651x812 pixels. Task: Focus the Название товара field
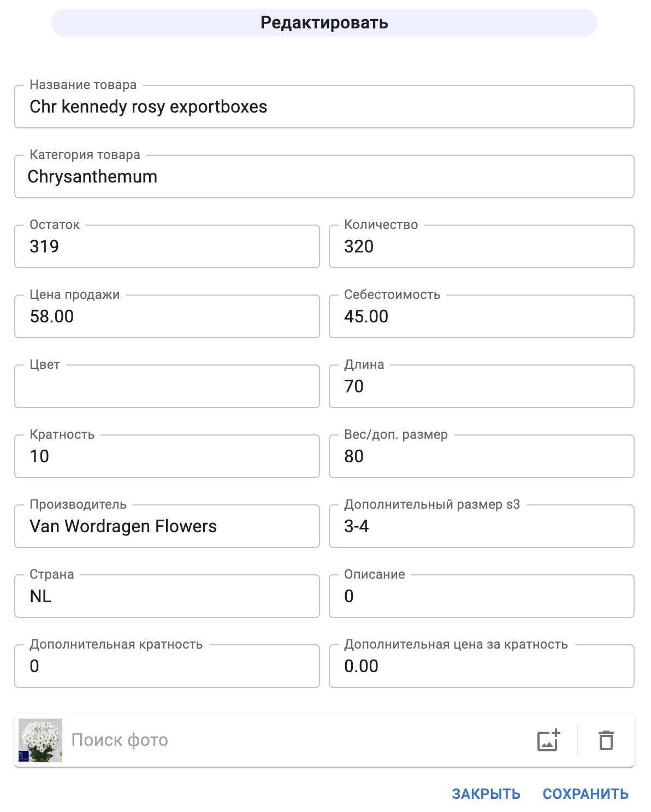(x=324, y=107)
